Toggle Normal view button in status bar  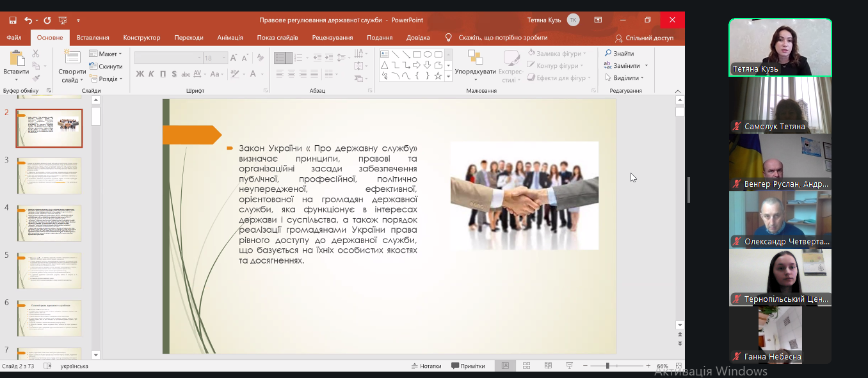(505, 366)
